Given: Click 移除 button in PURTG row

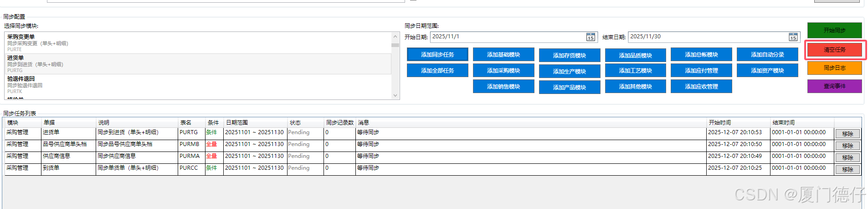Looking at the screenshot, I should [x=847, y=134].
